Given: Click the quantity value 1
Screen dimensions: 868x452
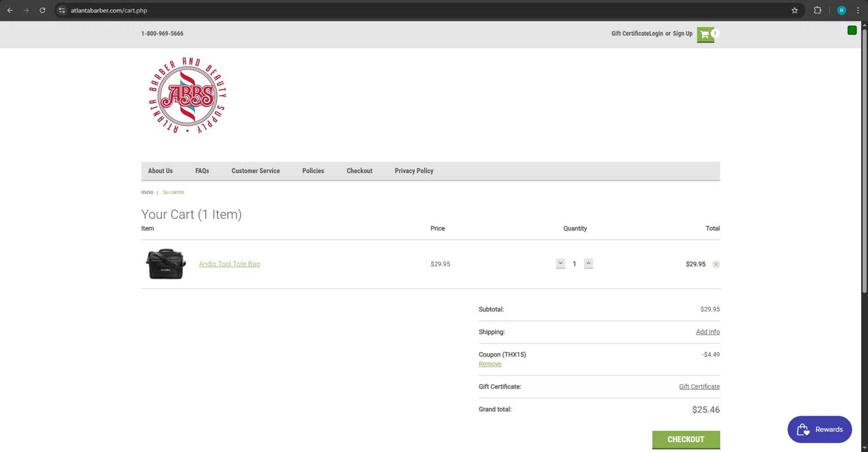Looking at the screenshot, I should click(574, 264).
